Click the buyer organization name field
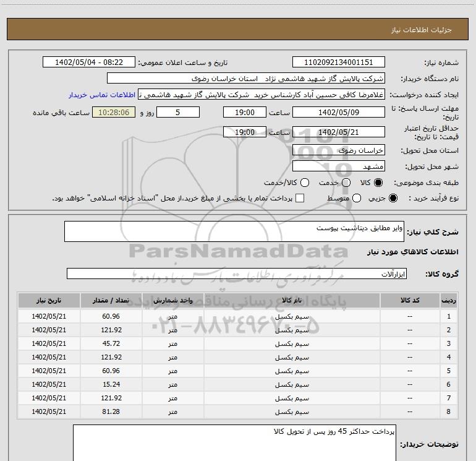 (x=246, y=79)
